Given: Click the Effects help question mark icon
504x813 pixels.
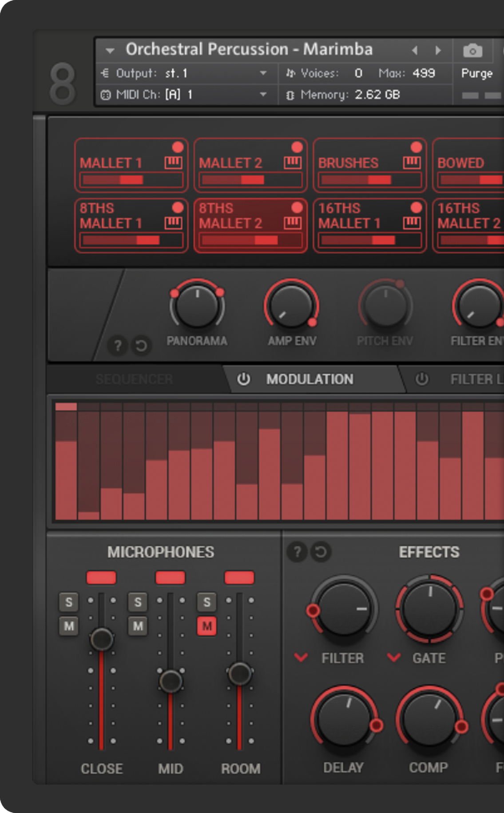Looking at the screenshot, I should (x=298, y=552).
